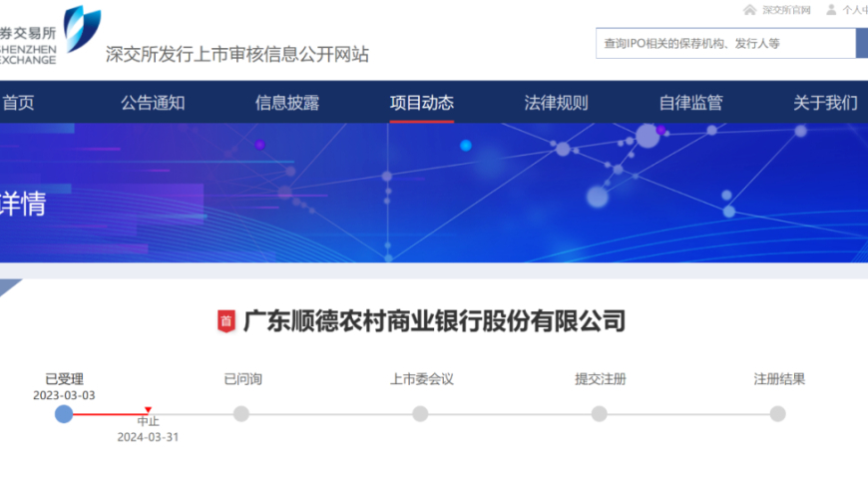Image resolution: width=868 pixels, height=491 pixels.
Task: Click the 注册结果 progress node
Action: click(778, 413)
